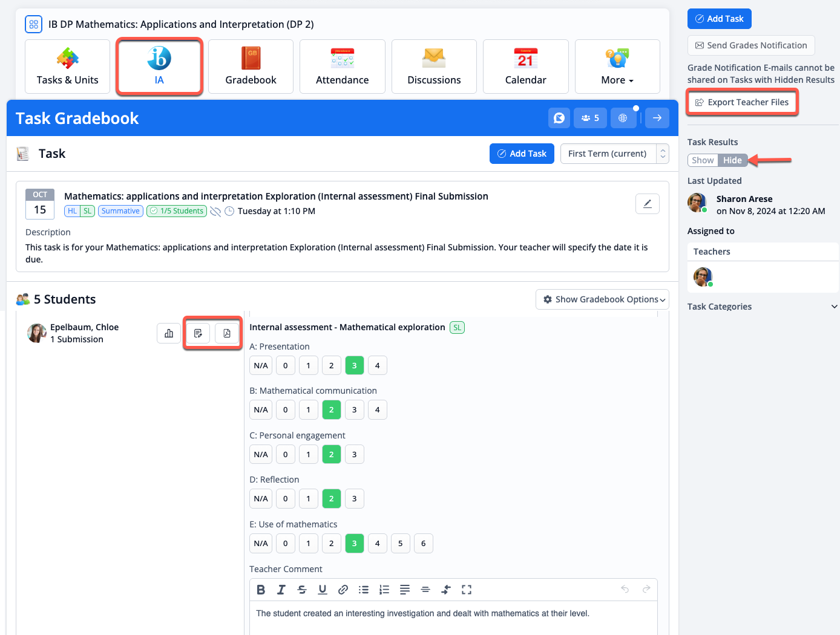The image size is (840, 635).
Task: Click the Bold formatting icon in comment editor
Action: pos(261,590)
